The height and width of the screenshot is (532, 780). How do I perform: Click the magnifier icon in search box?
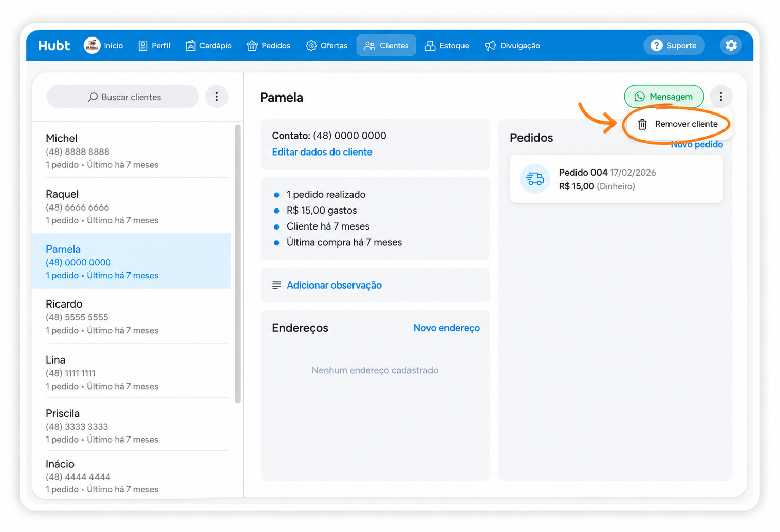click(x=92, y=97)
